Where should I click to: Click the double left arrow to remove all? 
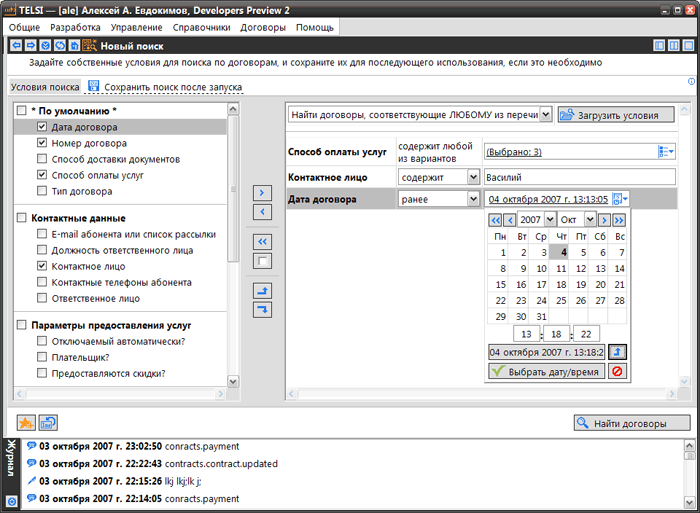click(x=262, y=242)
